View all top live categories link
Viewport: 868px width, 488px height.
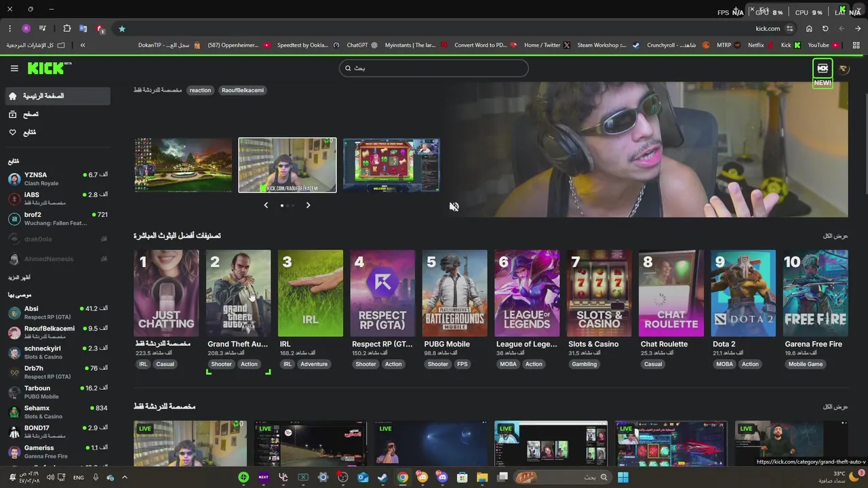[835, 236]
